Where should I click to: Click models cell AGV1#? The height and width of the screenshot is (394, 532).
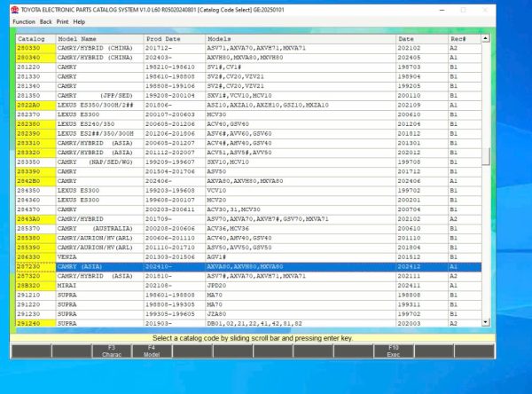pos(301,257)
